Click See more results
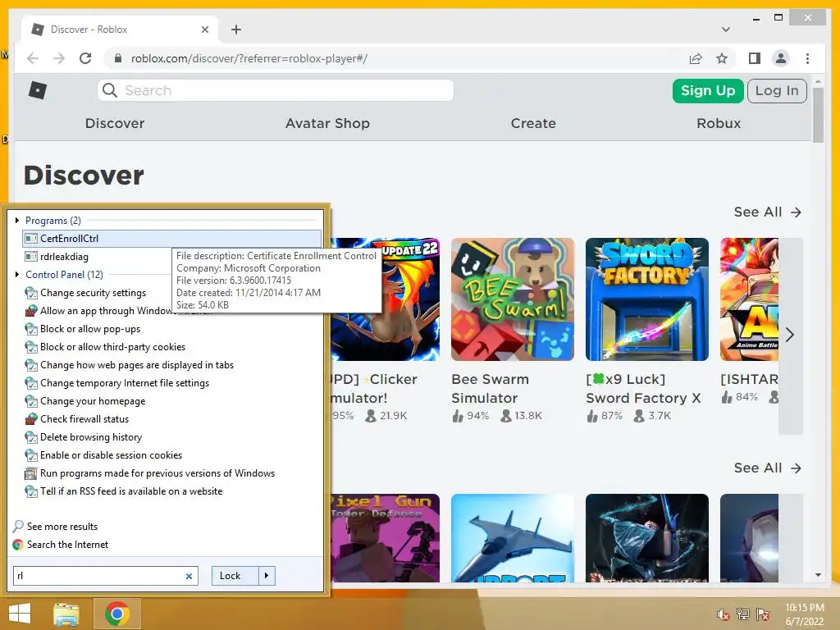This screenshot has width=840, height=630. pyautogui.click(x=56, y=526)
